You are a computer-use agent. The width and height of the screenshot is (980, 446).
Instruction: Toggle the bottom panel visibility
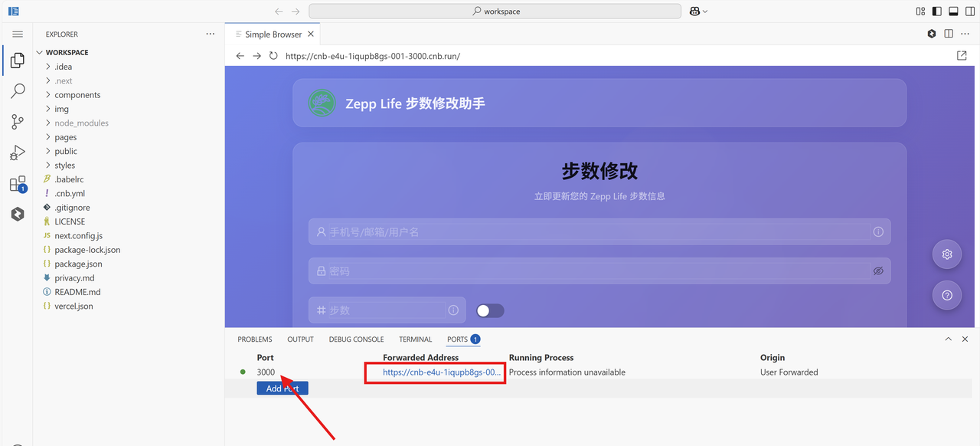point(953,11)
